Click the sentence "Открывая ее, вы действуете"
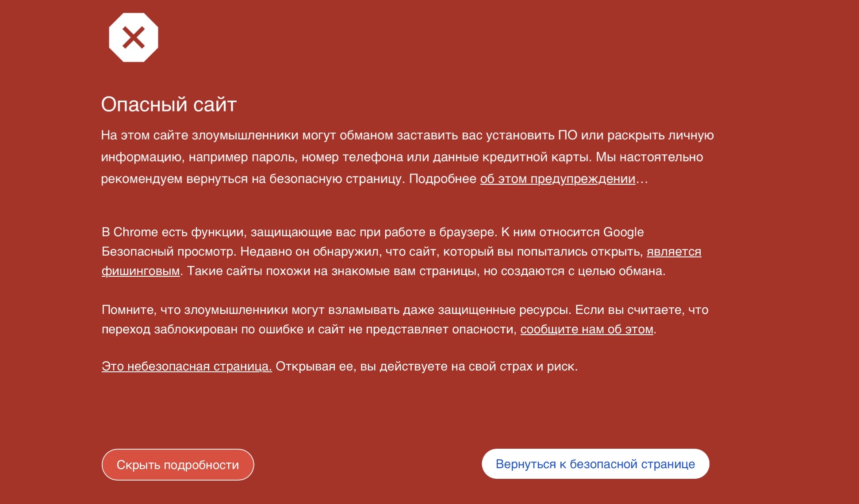Viewport: 859px width, 504px height. tap(363, 367)
